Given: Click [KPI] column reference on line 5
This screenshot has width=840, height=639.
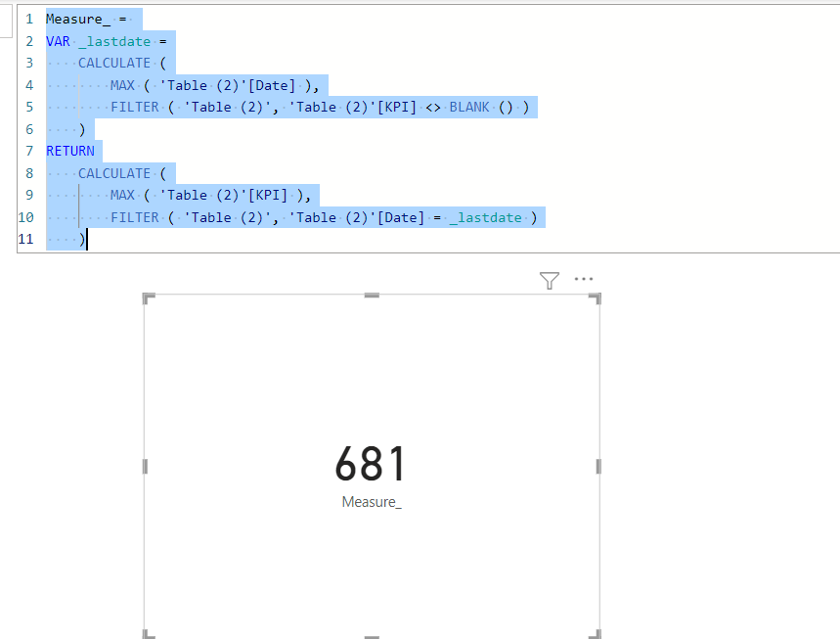Looking at the screenshot, I should (397, 108).
